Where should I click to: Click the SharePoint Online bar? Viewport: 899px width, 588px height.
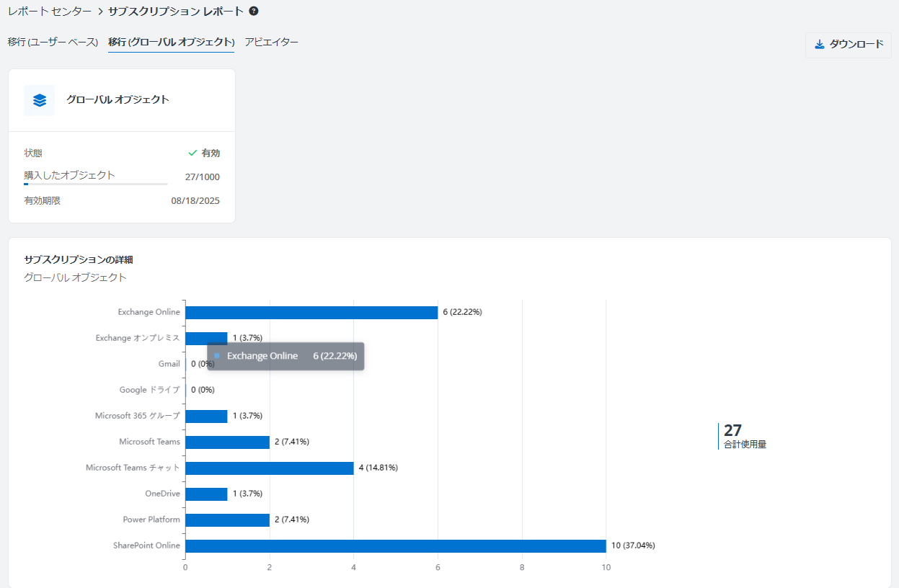[x=396, y=545]
